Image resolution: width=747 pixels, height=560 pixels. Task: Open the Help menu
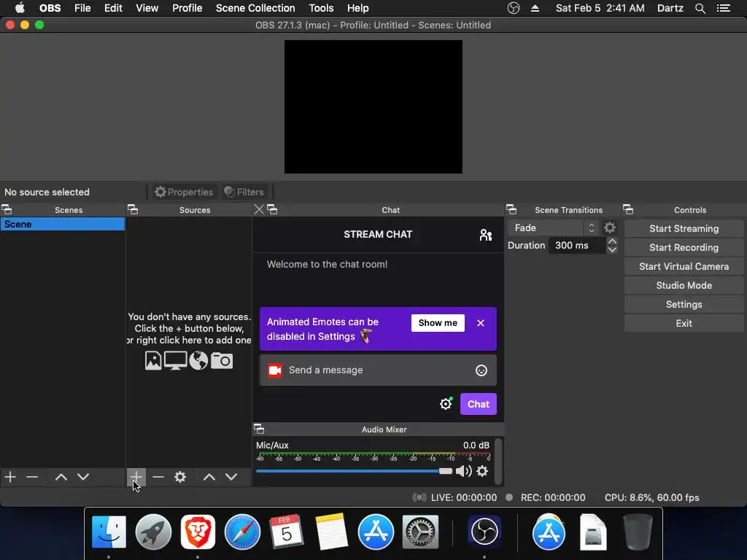[x=357, y=8]
